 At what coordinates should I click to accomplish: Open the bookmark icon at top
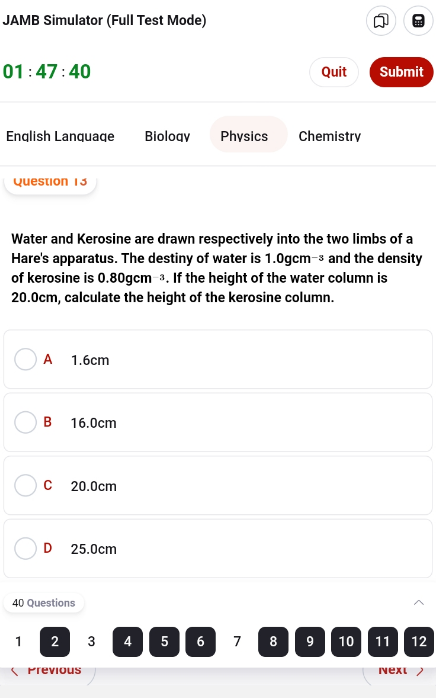click(381, 20)
